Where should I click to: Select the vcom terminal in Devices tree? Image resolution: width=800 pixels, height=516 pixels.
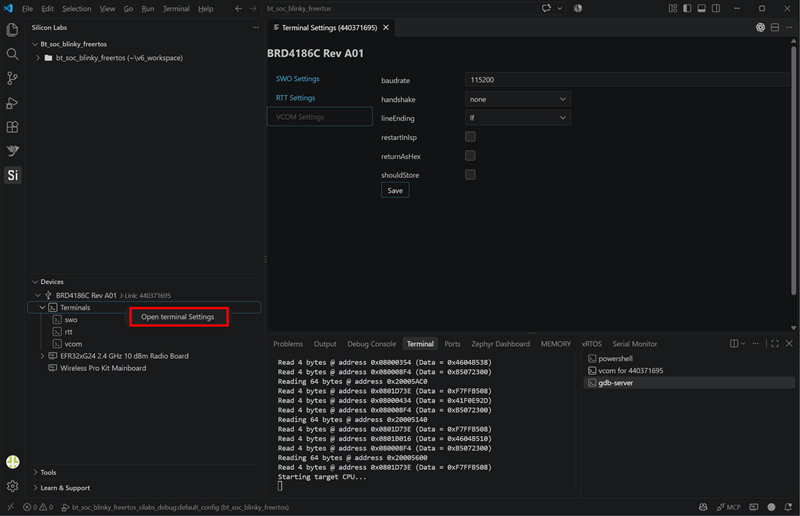tap(73, 343)
